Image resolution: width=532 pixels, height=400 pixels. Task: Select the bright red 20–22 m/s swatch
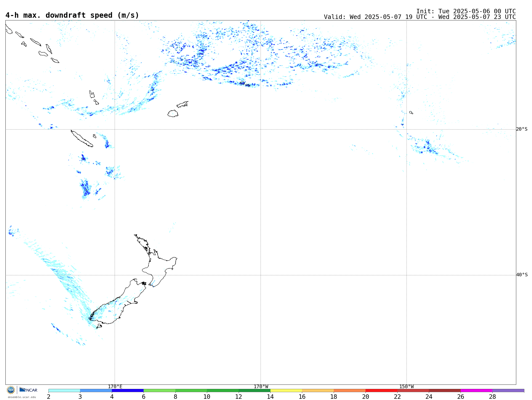382,391
